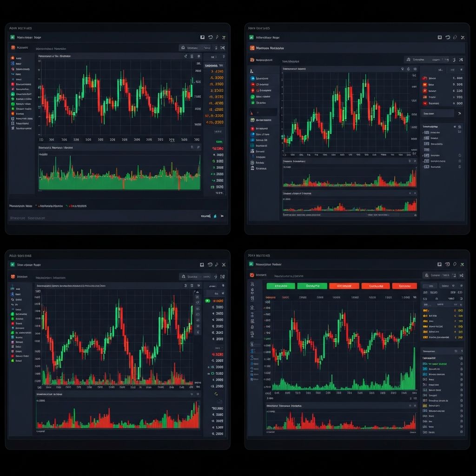Click orange app icon in top-right window header row
This screenshot has width=476, height=476.
tap(252, 48)
